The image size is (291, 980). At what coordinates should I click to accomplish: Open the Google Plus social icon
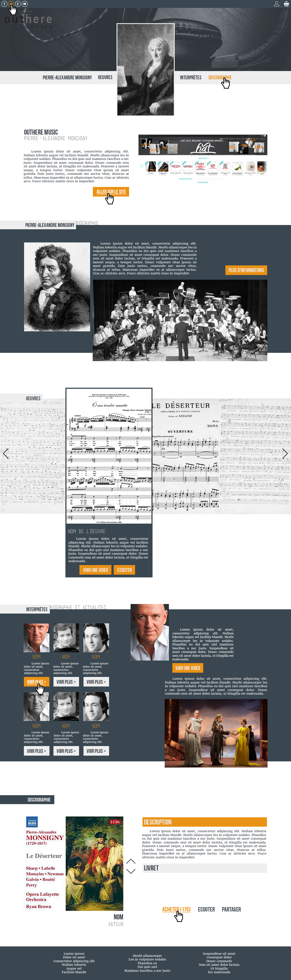18,4
